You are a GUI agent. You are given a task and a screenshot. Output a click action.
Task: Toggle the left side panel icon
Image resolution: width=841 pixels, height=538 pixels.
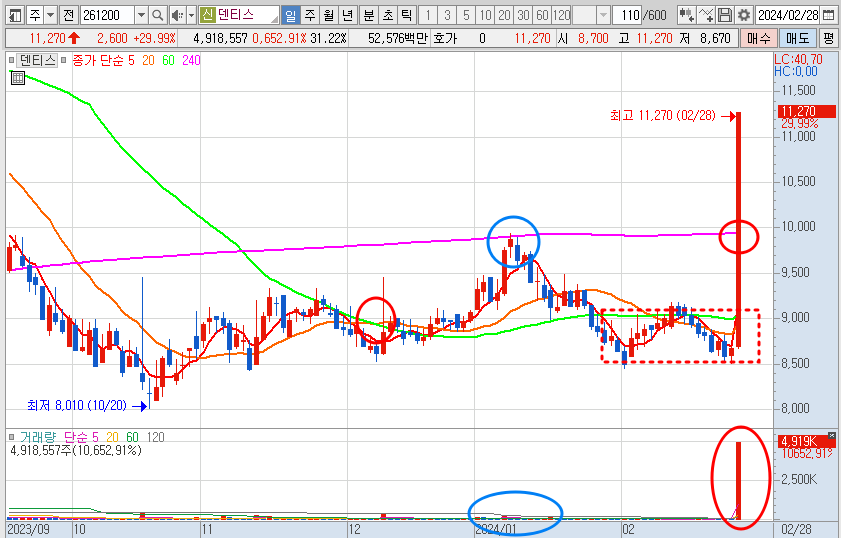16,15
